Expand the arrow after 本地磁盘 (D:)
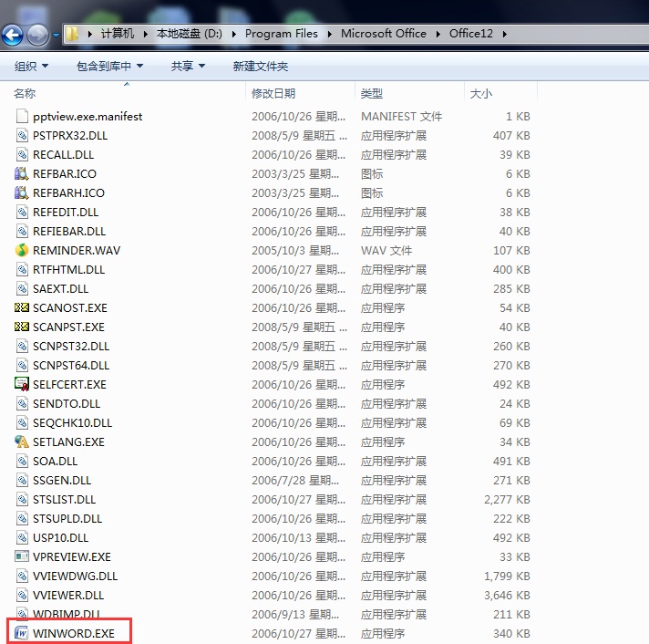The width and height of the screenshot is (649, 644). pos(234,34)
